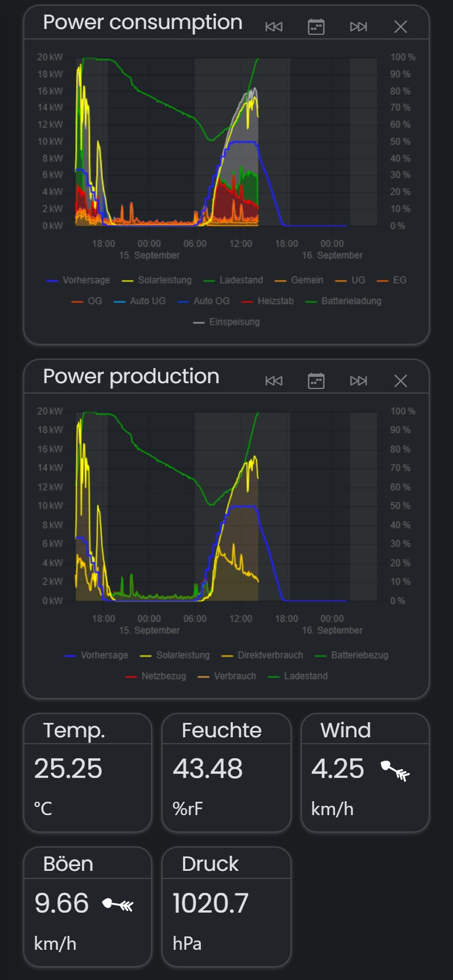Hide Netzbezug series in production chart
453x980 pixels.
155,676
